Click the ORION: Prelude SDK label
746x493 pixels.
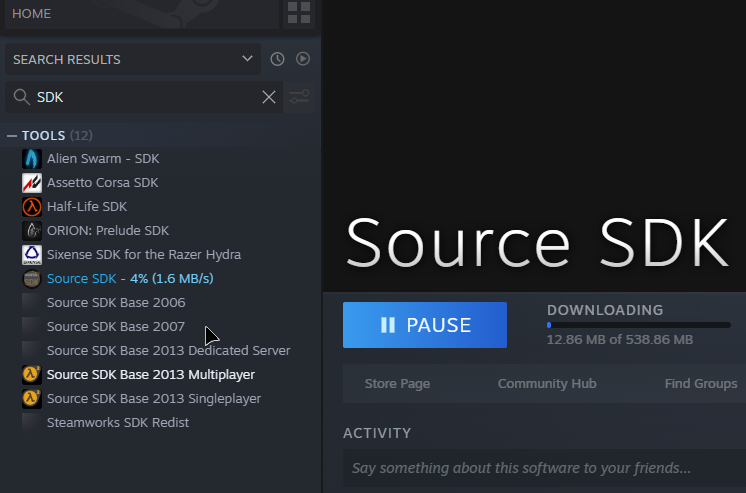tap(108, 231)
